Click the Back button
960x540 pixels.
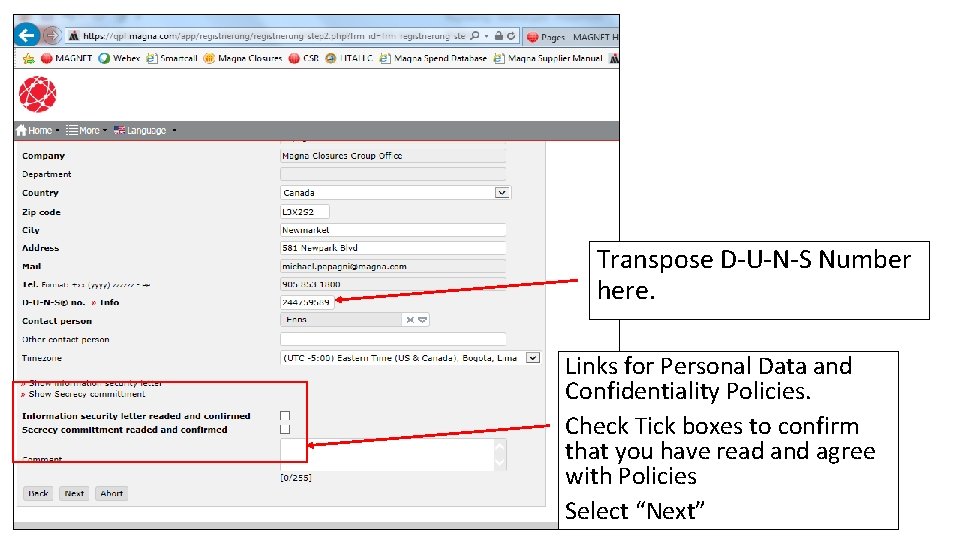(x=38, y=493)
